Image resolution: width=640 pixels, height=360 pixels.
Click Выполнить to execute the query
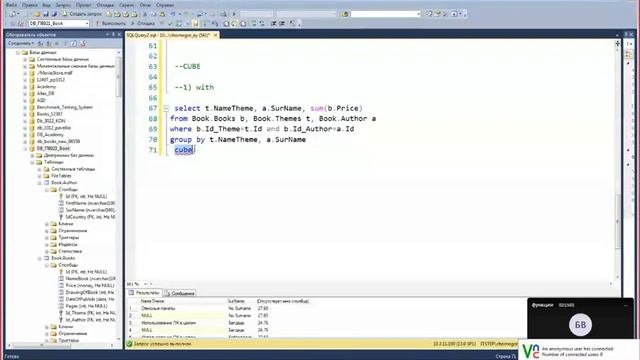(110, 24)
